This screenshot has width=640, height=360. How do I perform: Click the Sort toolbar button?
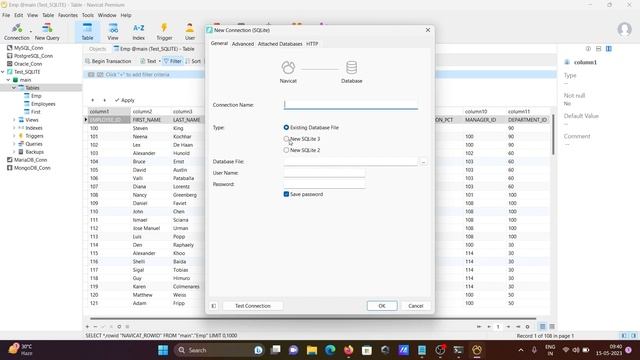click(193, 61)
